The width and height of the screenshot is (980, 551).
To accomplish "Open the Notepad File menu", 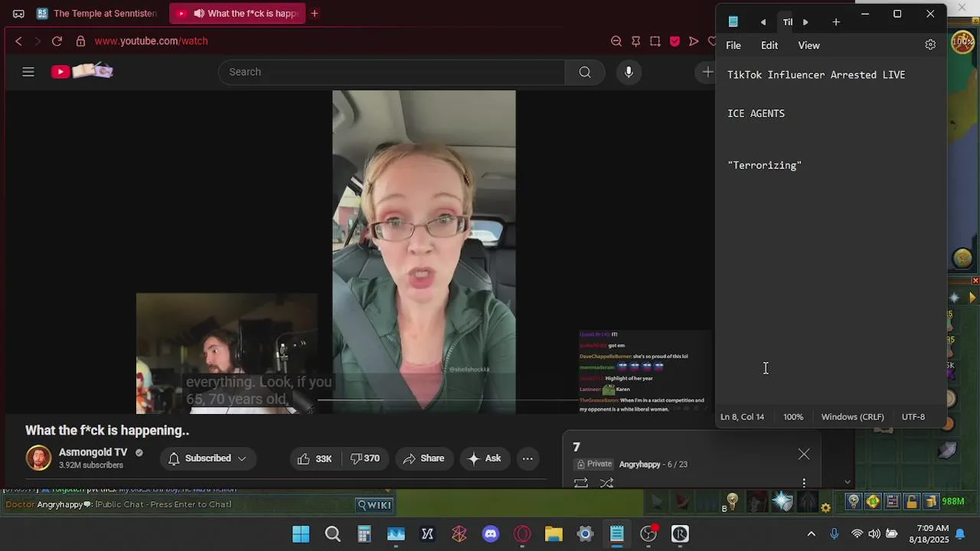I will coord(733,45).
